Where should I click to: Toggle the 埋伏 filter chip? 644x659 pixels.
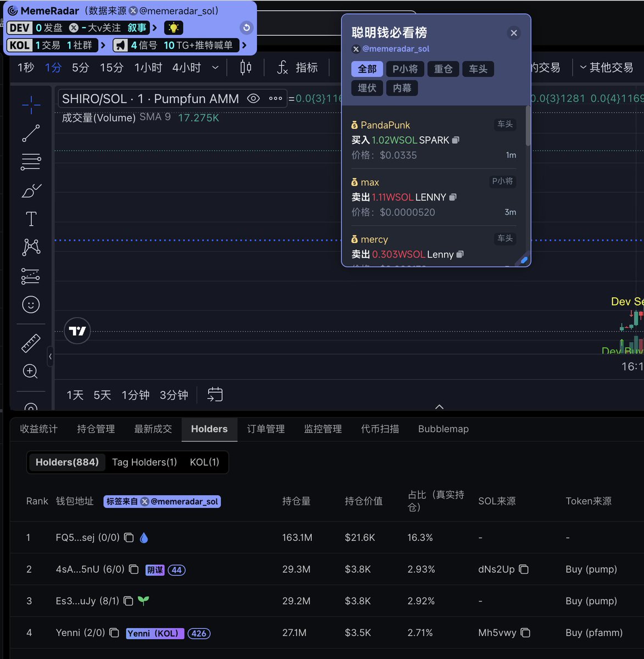[x=367, y=88]
